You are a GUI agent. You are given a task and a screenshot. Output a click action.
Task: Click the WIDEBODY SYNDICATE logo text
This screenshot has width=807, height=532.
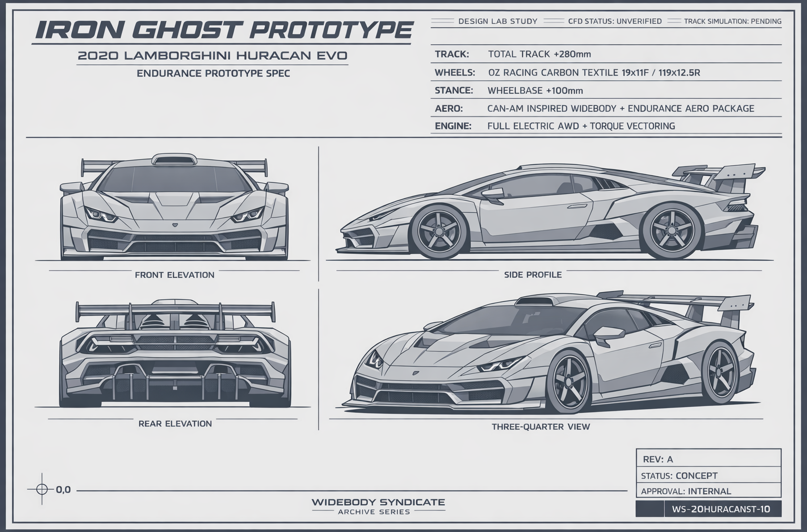pos(378,502)
